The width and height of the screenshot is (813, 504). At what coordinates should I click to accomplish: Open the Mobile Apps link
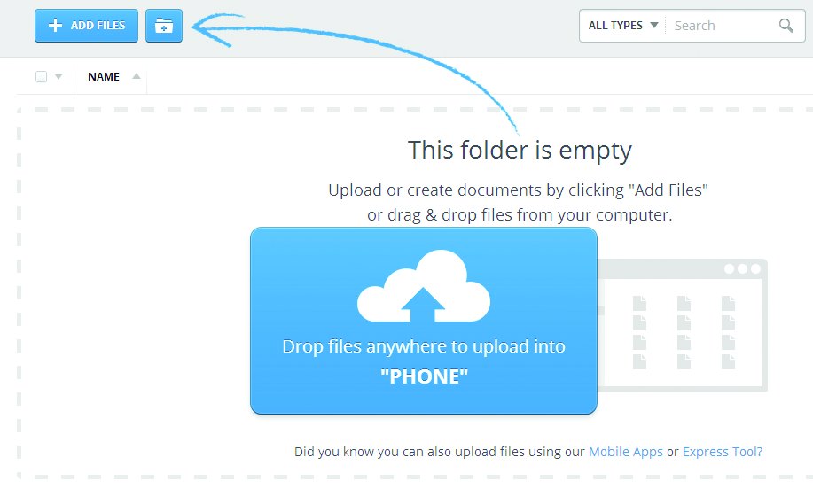click(626, 452)
